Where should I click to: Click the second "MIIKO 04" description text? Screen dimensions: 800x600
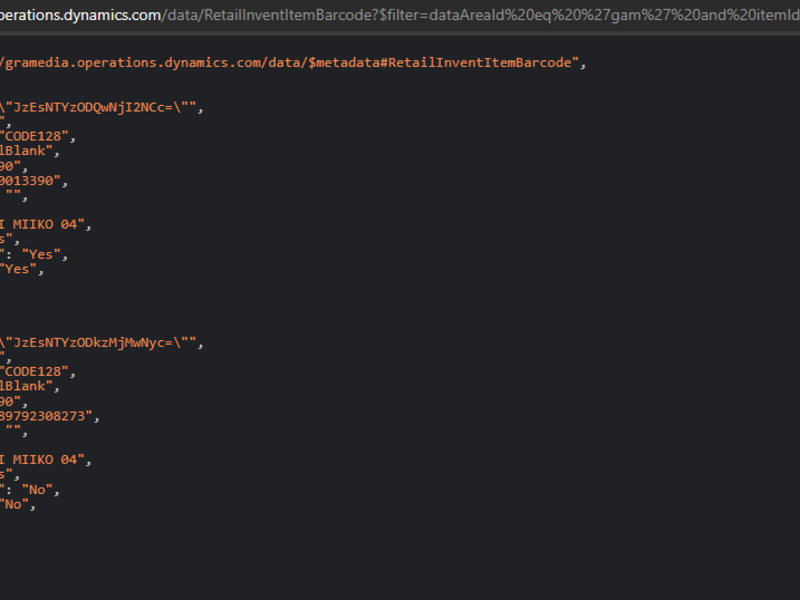click(45, 460)
